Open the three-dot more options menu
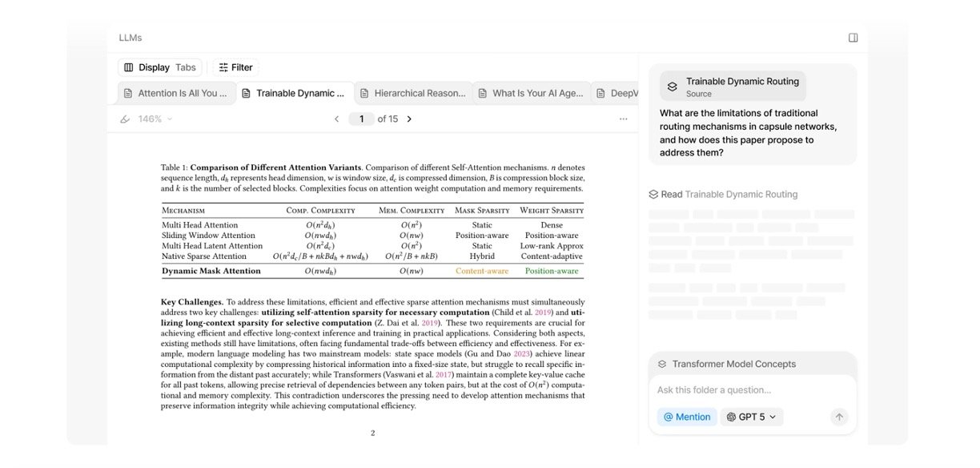980x468 pixels. click(623, 119)
